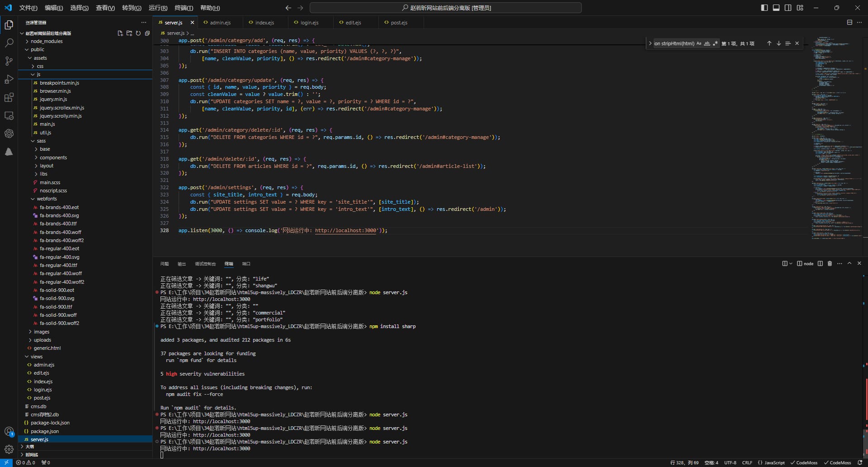Kill terminal with the trash icon

830,263
